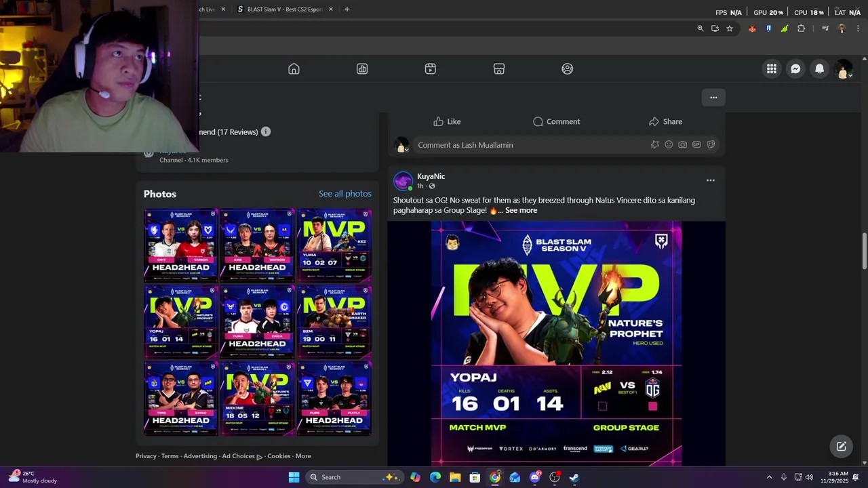Open the three-dot page options button
Viewport: 868px width, 488px height.
(x=713, y=98)
